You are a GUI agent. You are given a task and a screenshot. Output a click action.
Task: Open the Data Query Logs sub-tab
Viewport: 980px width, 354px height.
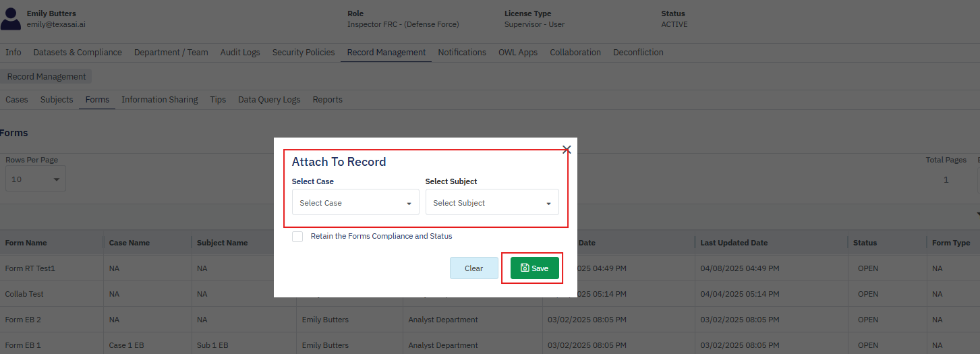269,100
